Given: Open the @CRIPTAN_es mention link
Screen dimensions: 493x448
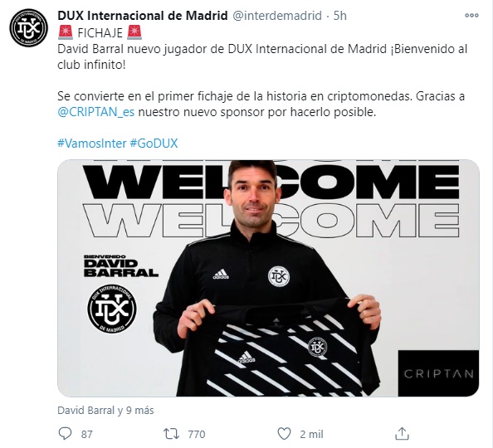Looking at the screenshot, I should 96,112.
